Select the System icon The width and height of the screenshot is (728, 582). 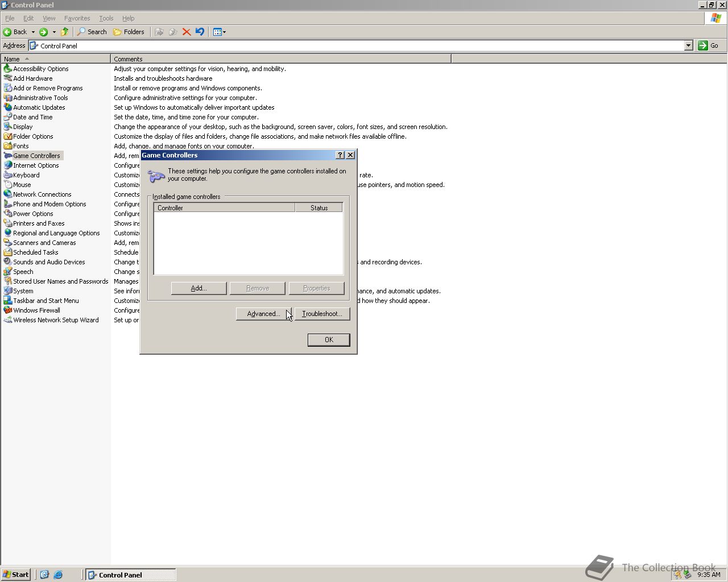point(7,291)
